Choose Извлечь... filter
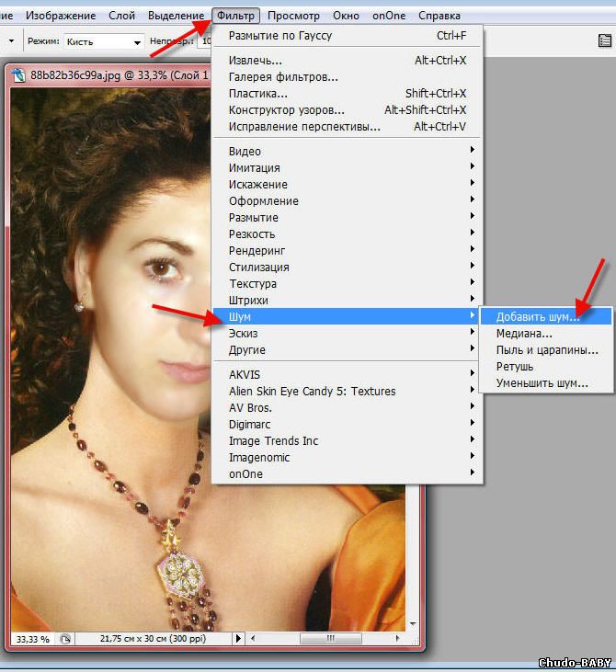616x672 pixels. coord(348,61)
